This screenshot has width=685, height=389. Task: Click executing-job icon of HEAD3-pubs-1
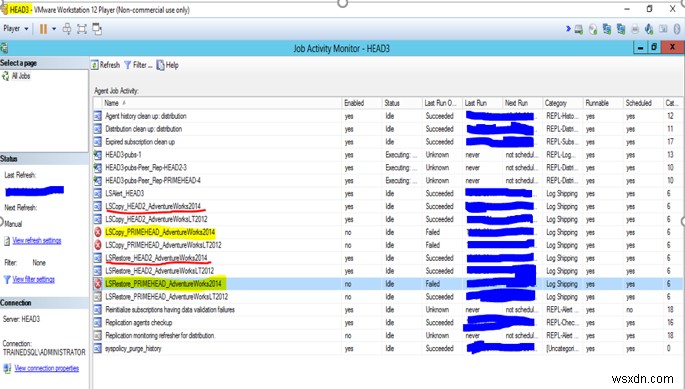click(98, 155)
